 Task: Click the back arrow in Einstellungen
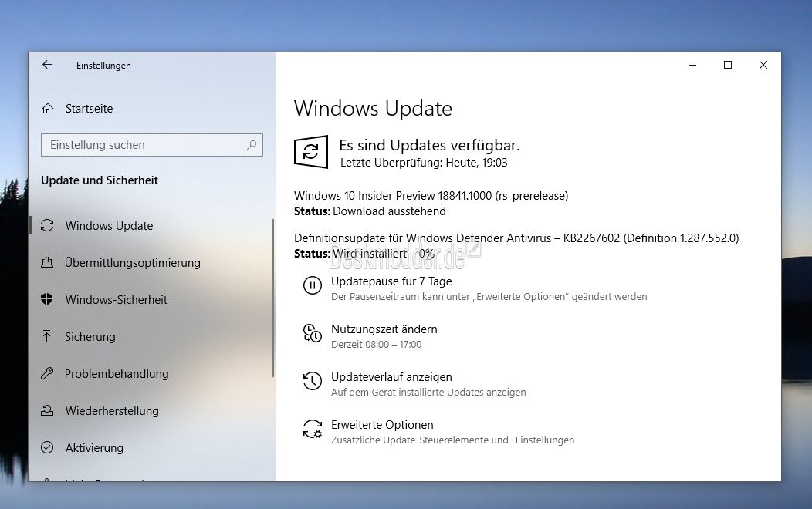pos(47,65)
